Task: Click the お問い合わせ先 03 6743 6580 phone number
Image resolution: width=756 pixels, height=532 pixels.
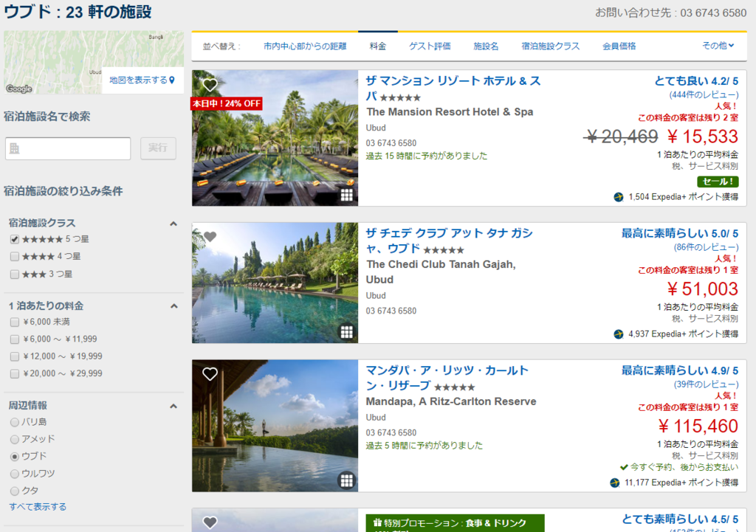Action: tap(670, 13)
